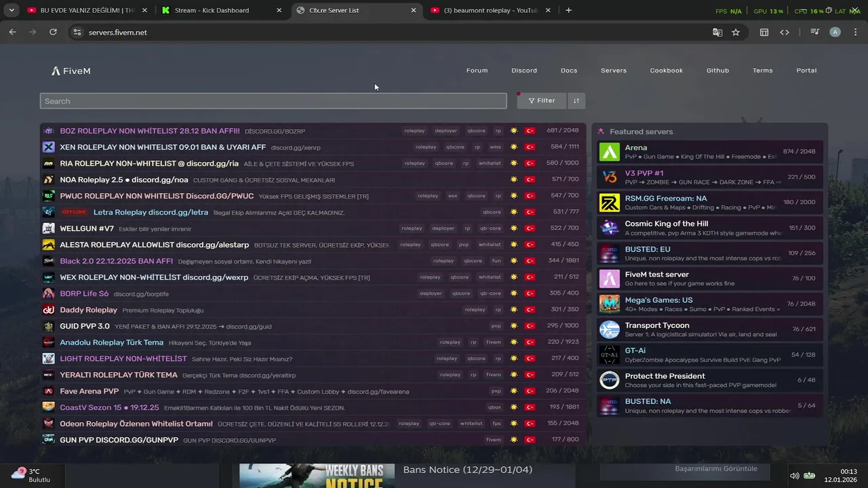Click the ALESTA ROLEPLAY server icon

[x=48, y=245]
